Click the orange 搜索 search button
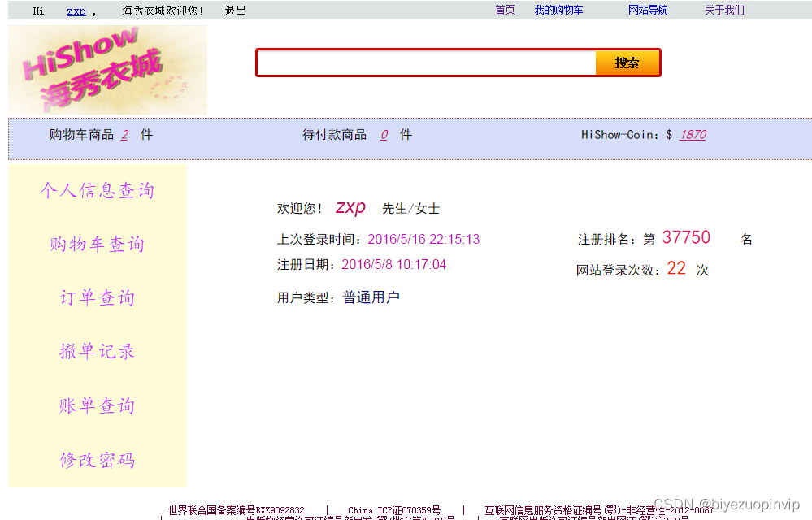 tap(627, 63)
